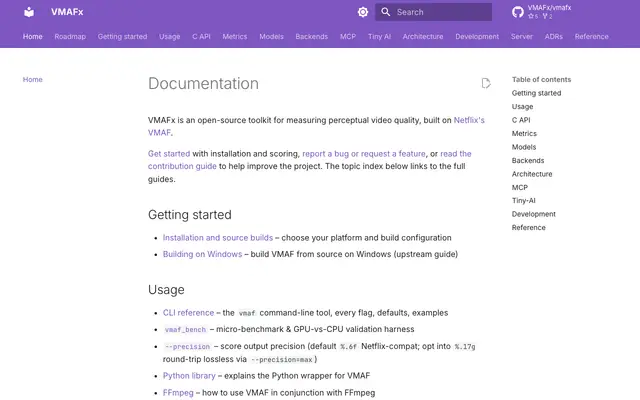The image size is (640, 400).
Task: Jump to Backends in table of contents
Action: tap(528, 160)
